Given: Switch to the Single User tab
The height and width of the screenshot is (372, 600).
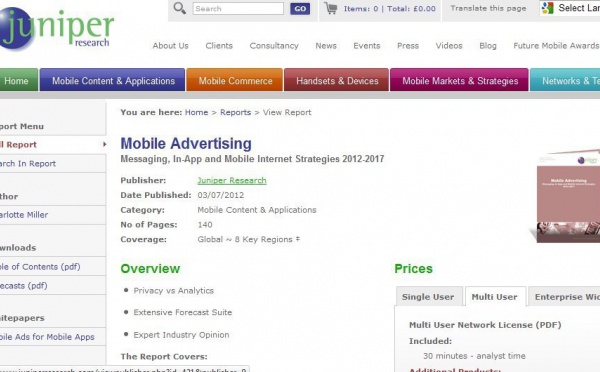Looking at the screenshot, I should pos(428,297).
